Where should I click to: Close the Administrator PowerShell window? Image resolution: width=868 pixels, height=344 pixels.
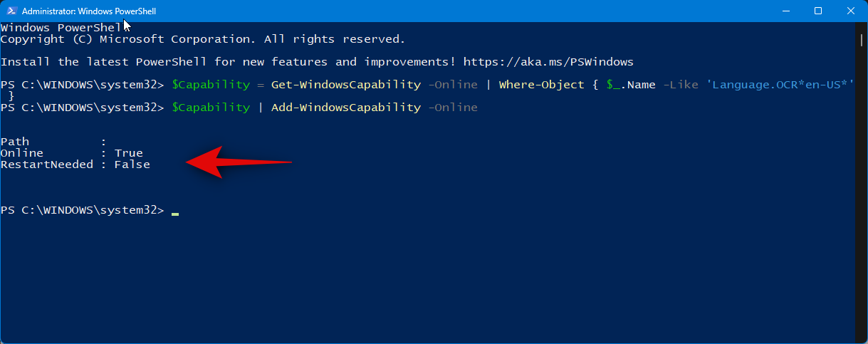(851, 11)
